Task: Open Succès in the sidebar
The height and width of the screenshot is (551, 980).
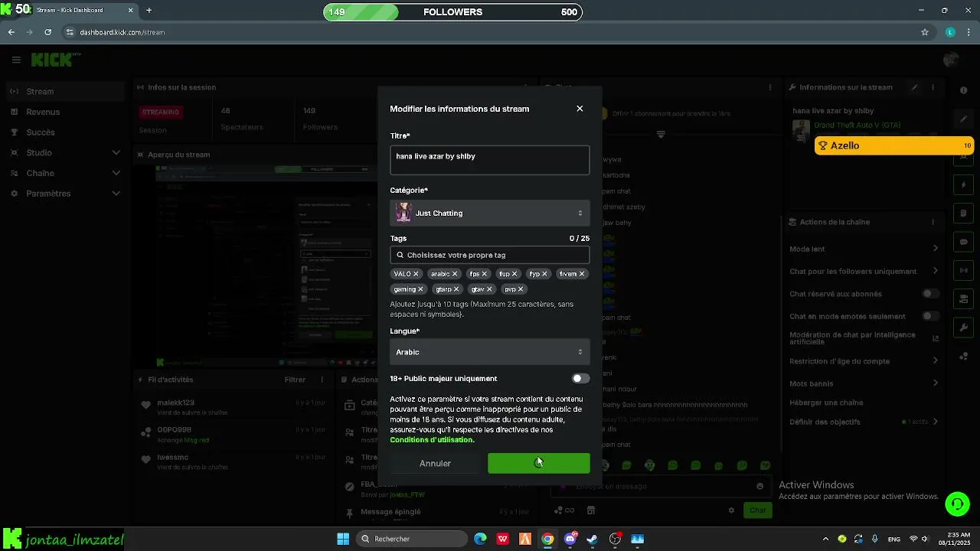Action: point(64,132)
